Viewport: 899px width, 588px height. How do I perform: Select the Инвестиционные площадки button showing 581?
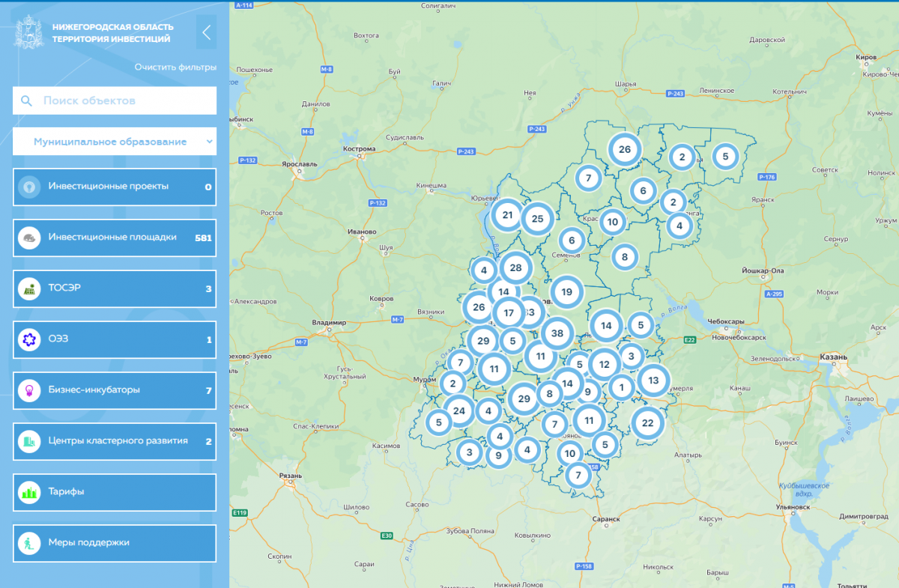coord(115,237)
